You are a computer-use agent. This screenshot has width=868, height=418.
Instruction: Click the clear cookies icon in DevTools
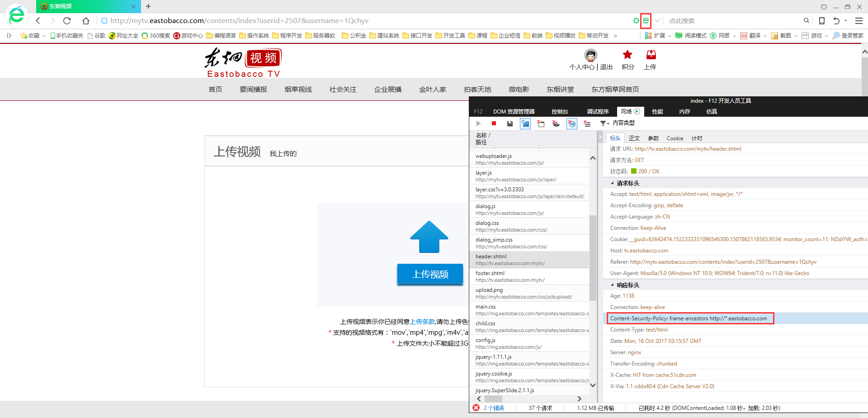(556, 123)
